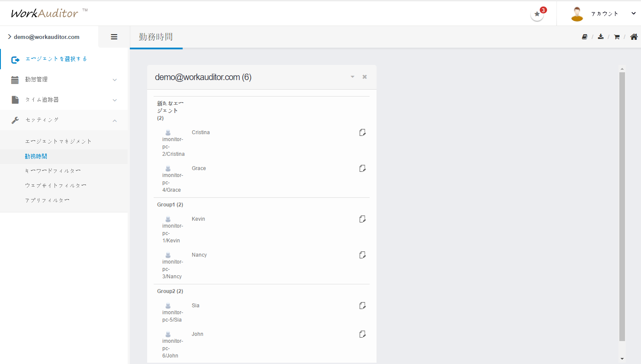This screenshot has height=364, width=641.
Task: Open edit icon for Cristina
Action: coord(363,132)
